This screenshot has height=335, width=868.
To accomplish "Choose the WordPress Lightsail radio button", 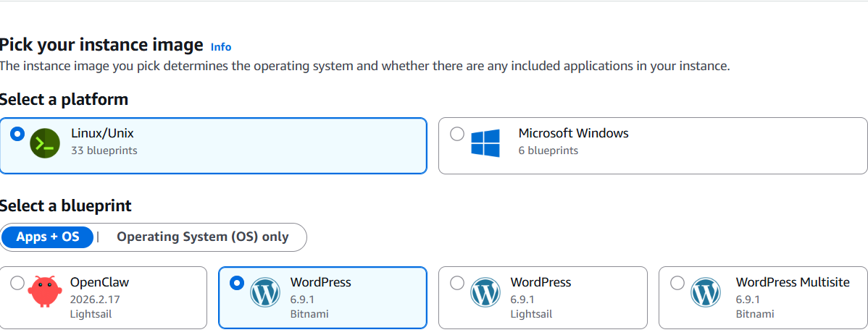I will click(457, 283).
